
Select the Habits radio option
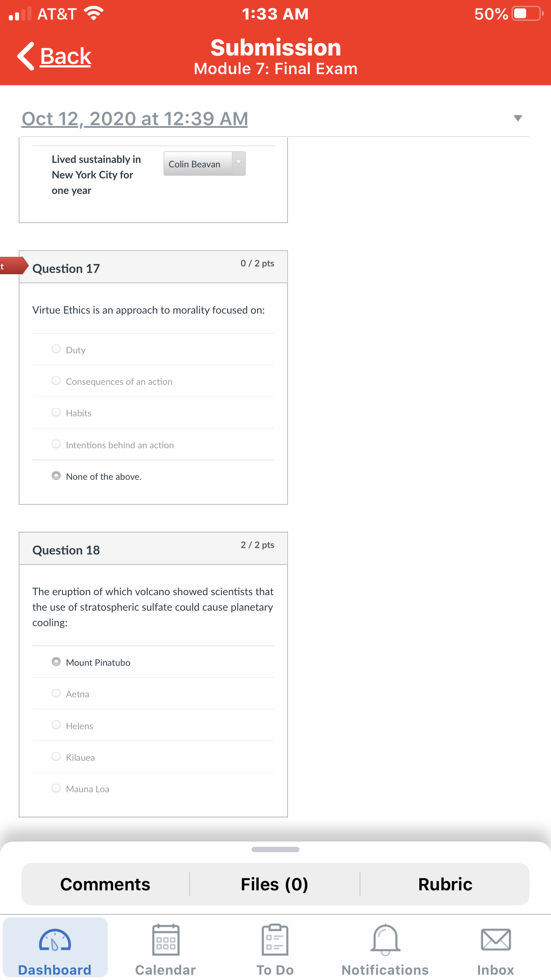56,412
